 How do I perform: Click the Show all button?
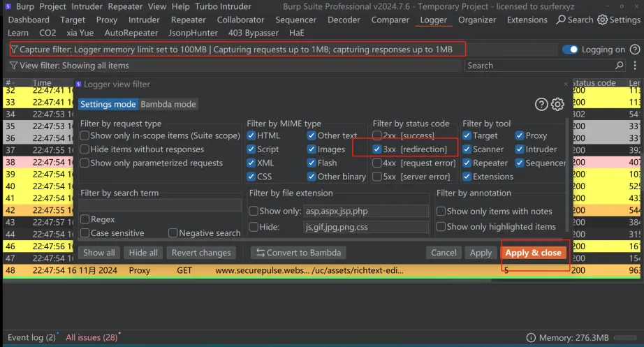pos(99,253)
